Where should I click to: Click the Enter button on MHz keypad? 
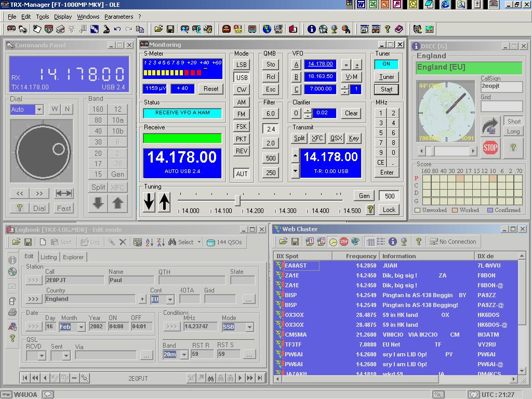pyautogui.click(x=387, y=172)
